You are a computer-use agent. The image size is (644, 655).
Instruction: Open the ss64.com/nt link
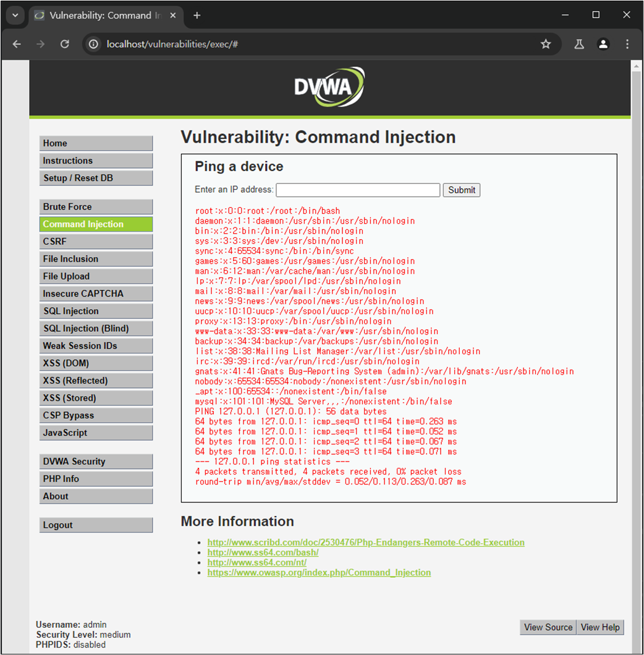tap(257, 562)
